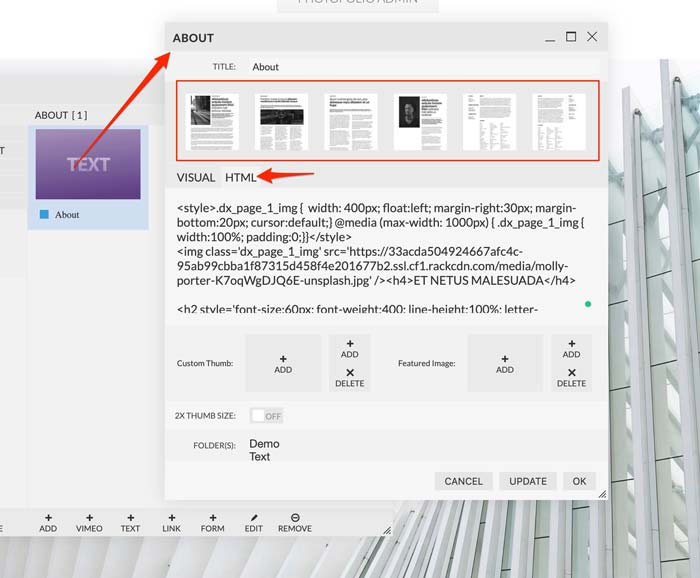Click large ADD box for Featured Image

click(x=505, y=363)
